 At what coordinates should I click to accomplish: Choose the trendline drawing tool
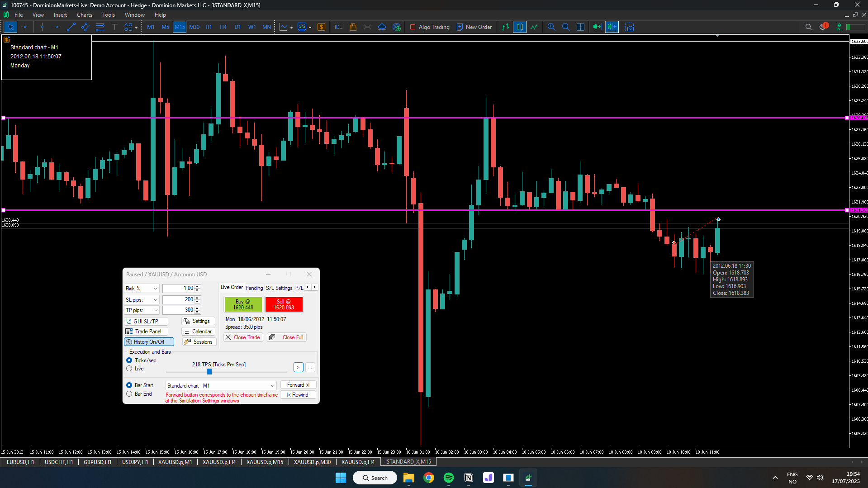pos(71,27)
